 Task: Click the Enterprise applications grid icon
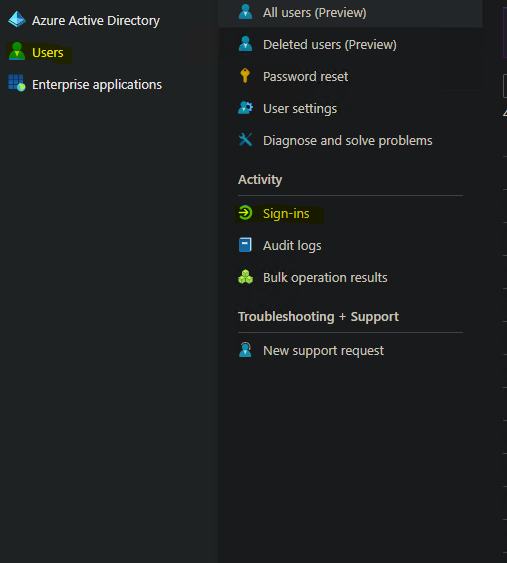[17, 83]
